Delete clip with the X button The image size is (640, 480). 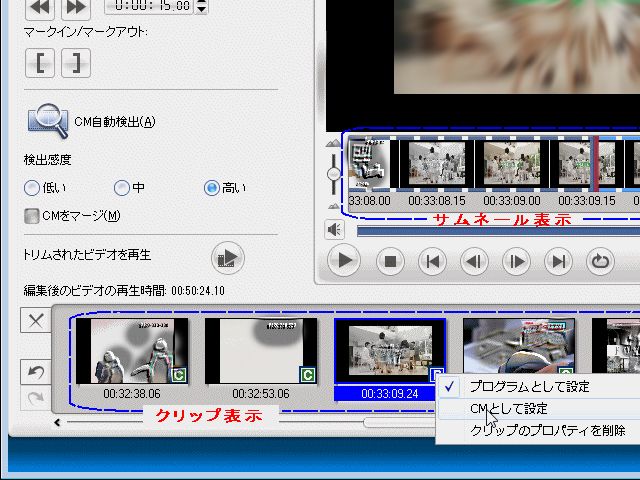(x=35, y=321)
